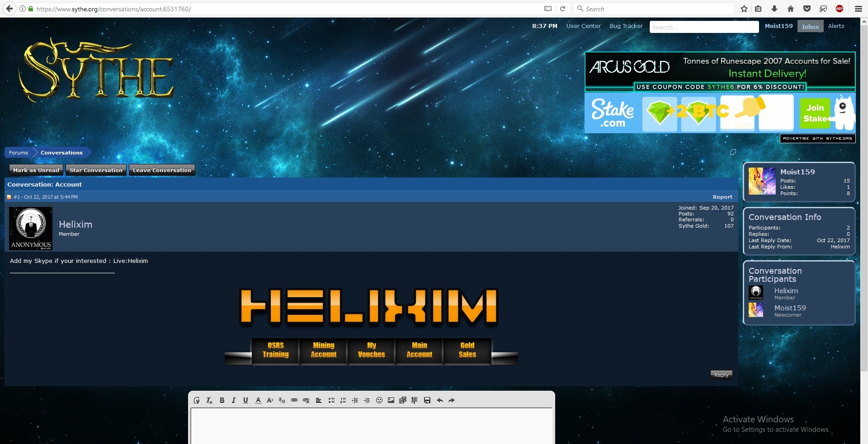The width and height of the screenshot is (868, 444).
Task: Open the browser hamburger menu
Action: point(858,9)
